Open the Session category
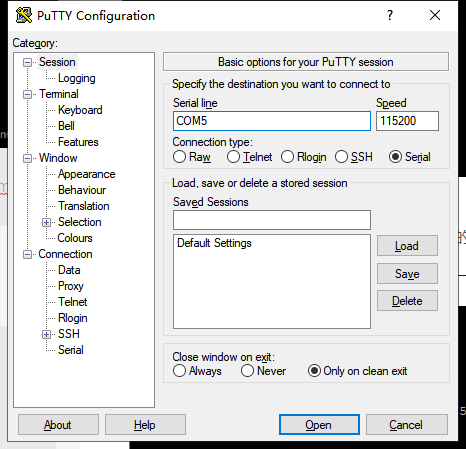 tap(57, 62)
